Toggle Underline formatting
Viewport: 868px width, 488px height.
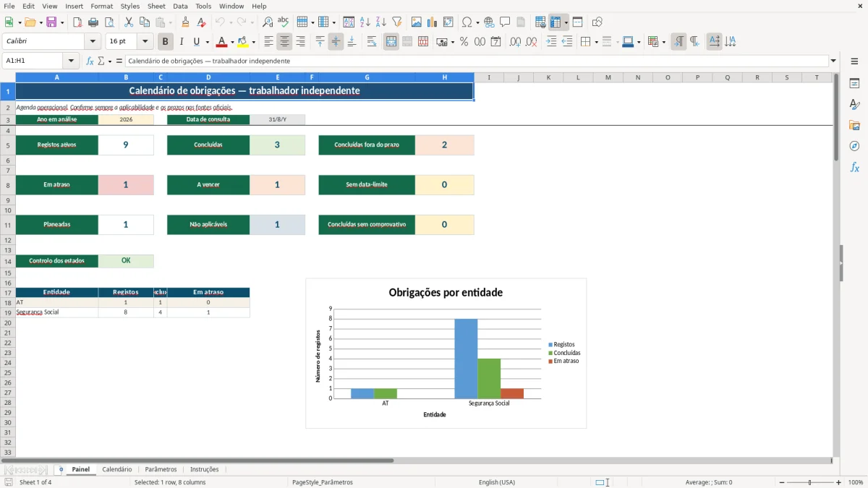(x=197, y=42)
